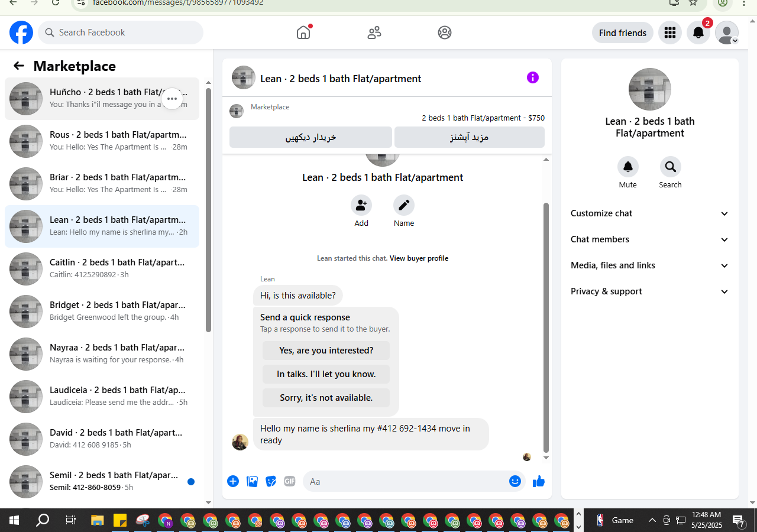757x532 pixels.
Task: Show hidden system tray icons
Action: pyautogui.click(x=652, y=520)
